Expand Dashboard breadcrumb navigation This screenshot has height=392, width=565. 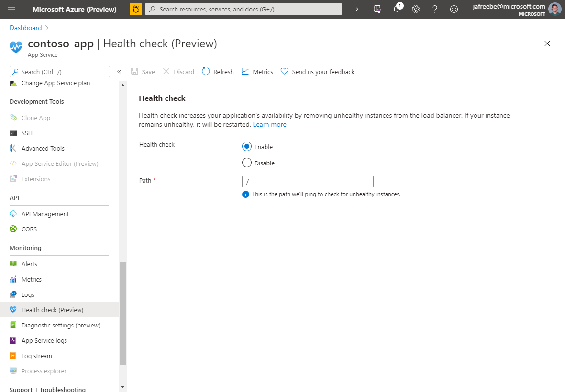coord(25,27)
